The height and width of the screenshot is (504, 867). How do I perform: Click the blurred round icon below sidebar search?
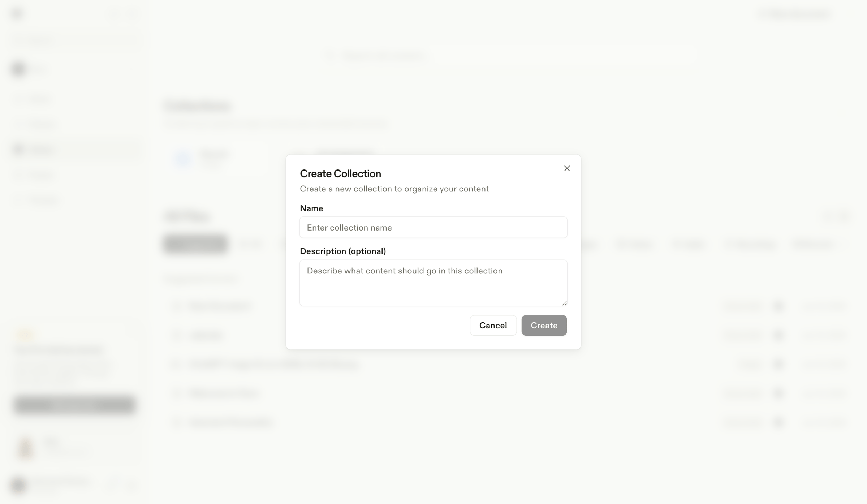click(19, 69)
